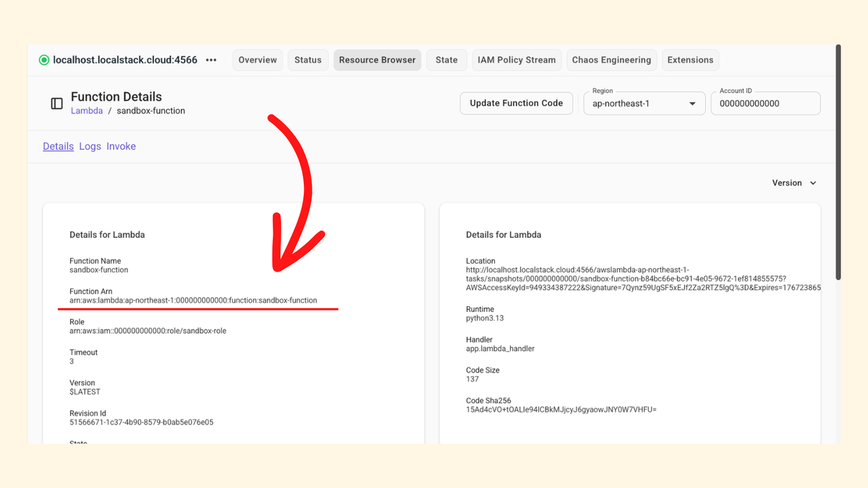The width and height of the screenshot is (868, 488).
Task: Click the Revision Id value 51566671-1c37
Action: [141, 422]
